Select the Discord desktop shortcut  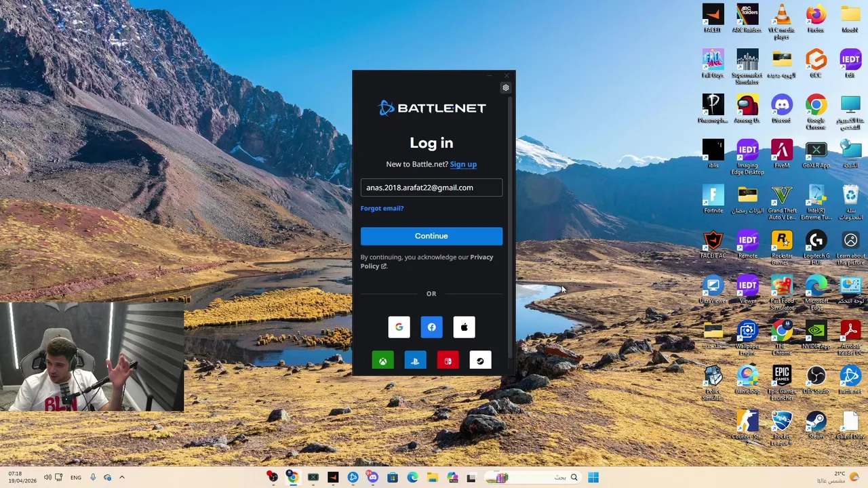(x=781, y=108)
